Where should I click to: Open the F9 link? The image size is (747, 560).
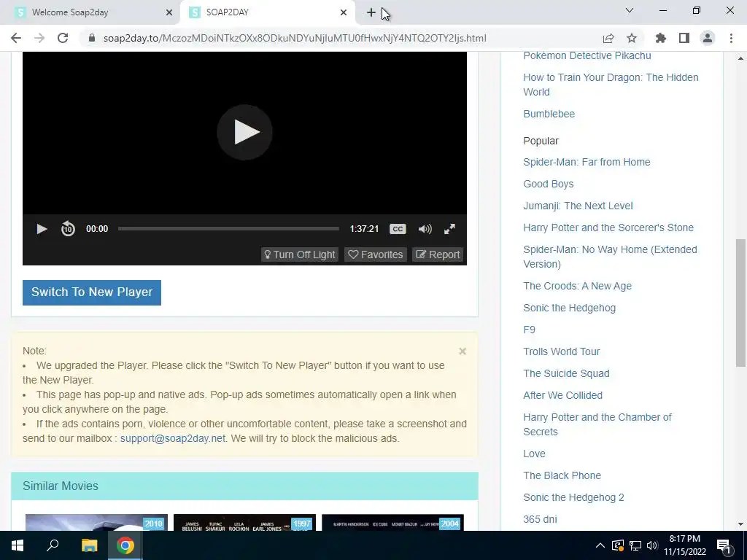click(530, 330)
